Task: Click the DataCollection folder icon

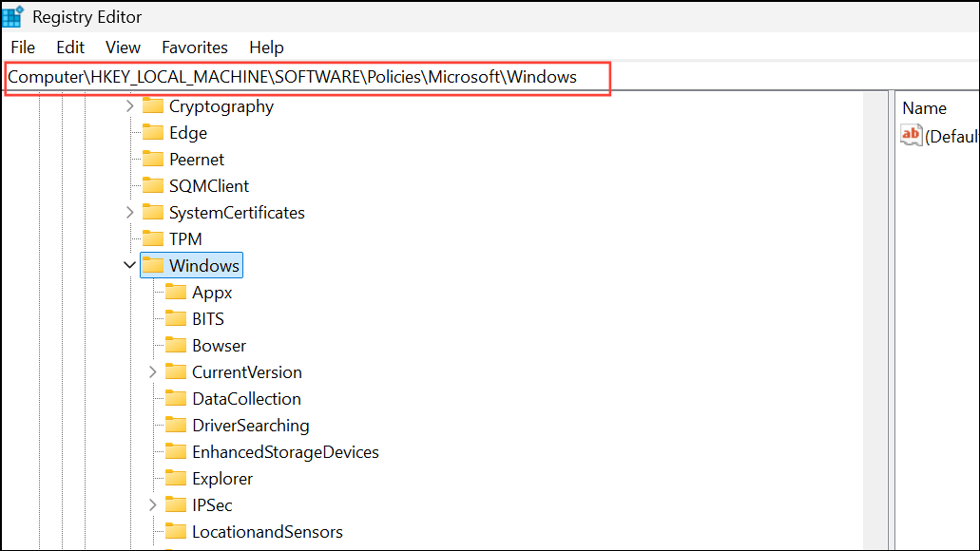Action: [x=176, y=398]
